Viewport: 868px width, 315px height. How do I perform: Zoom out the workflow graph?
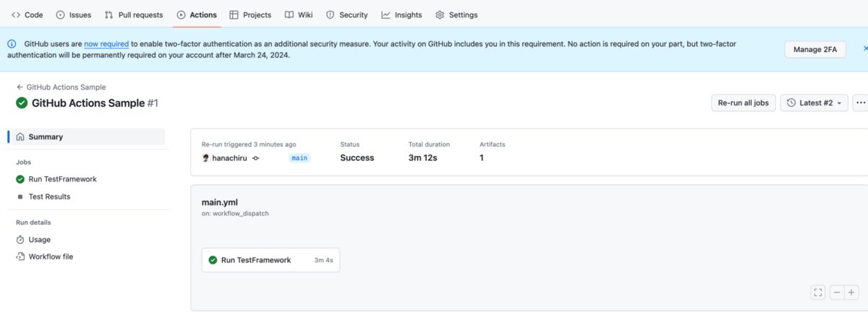pyautogui.click(x=837, y=292)
